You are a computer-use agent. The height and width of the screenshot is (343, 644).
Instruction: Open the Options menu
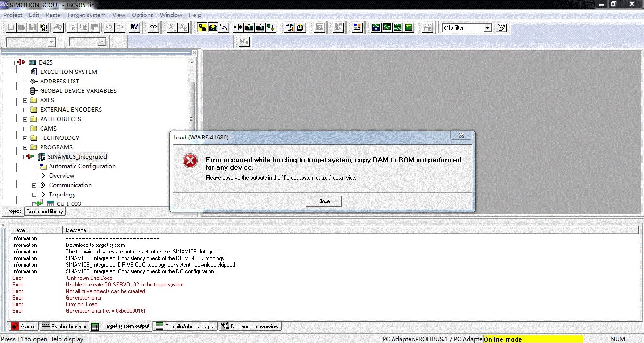pos(142,15)
